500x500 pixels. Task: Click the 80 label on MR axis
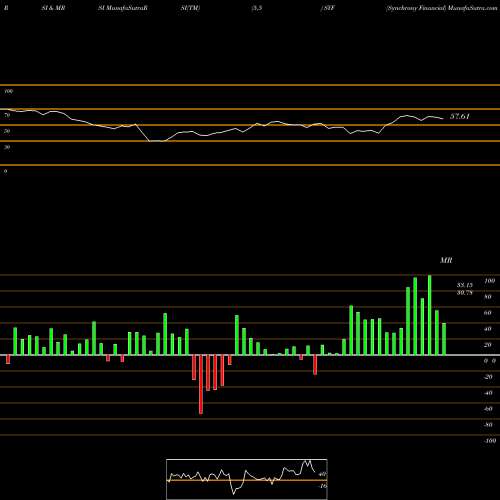pyautogui.click(x=488, y=297)
